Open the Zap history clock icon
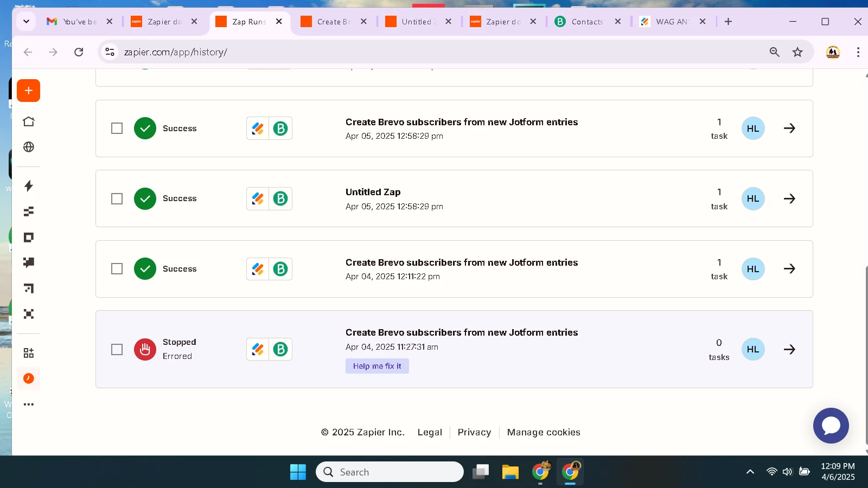 (29, 378)
